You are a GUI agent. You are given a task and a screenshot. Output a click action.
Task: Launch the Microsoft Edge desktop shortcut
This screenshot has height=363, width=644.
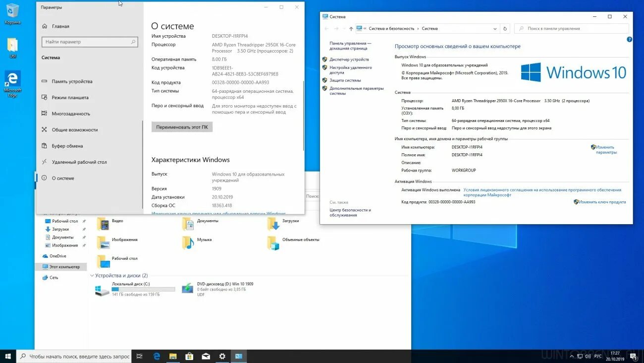pos(12,83)
